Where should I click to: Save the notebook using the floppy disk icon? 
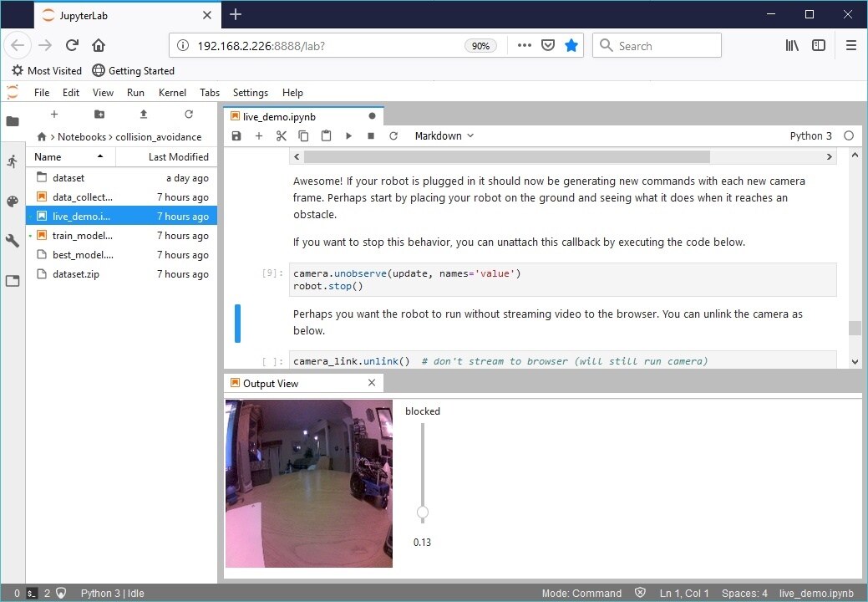[x=236, y=135]
